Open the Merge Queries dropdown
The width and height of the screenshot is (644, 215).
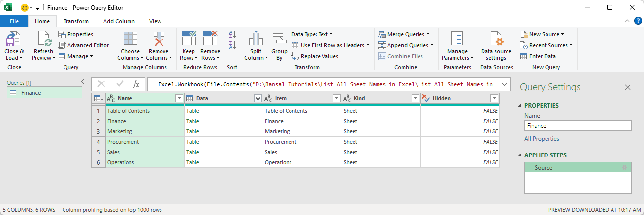(404, 34)
